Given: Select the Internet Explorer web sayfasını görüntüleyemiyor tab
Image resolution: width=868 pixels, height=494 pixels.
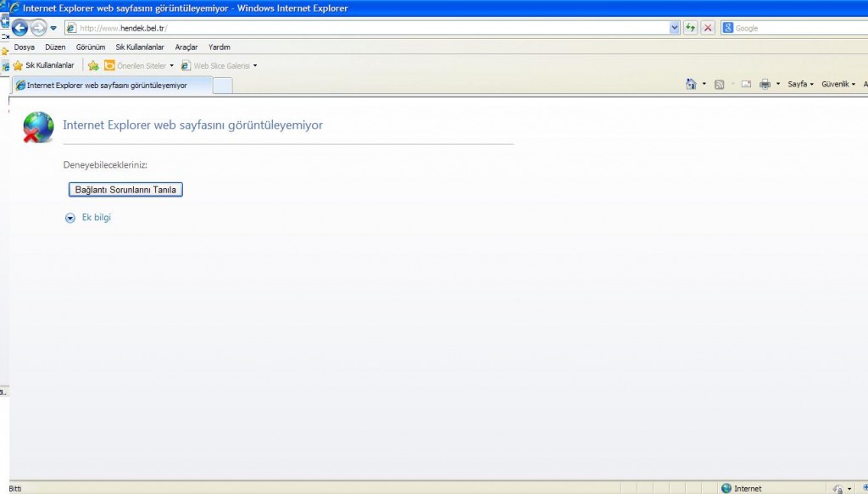Looking at the screenshot, I should 112,86.
